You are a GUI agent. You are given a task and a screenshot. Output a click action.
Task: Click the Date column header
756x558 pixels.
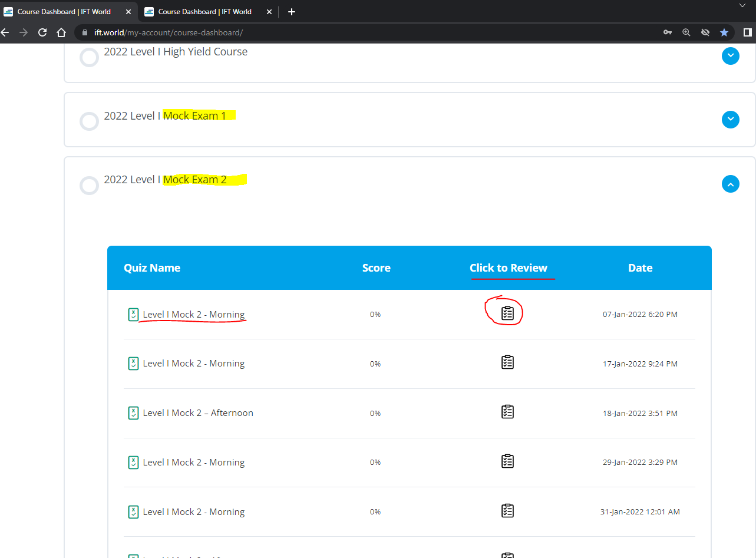pyautogui.click(x=640, y=268)
